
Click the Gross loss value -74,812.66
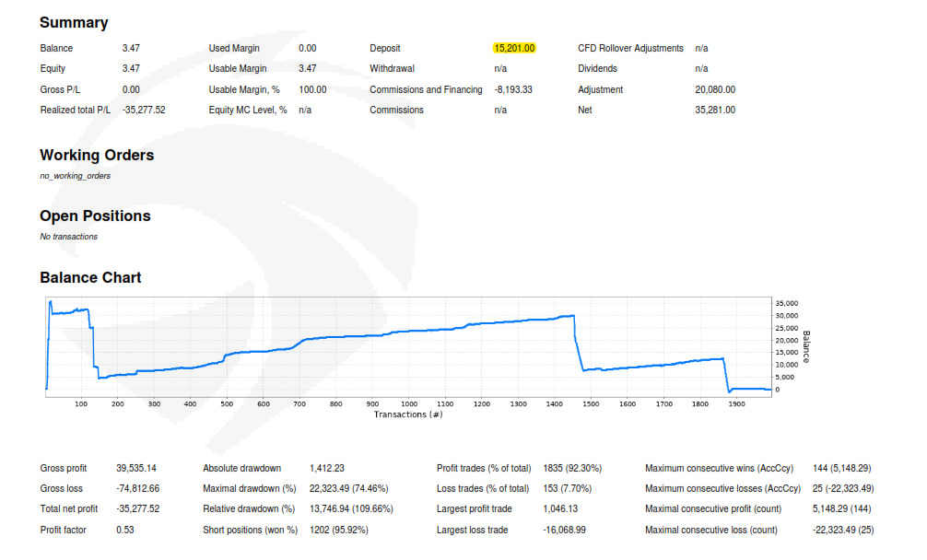pyautogui.click(x=137, y=489)
